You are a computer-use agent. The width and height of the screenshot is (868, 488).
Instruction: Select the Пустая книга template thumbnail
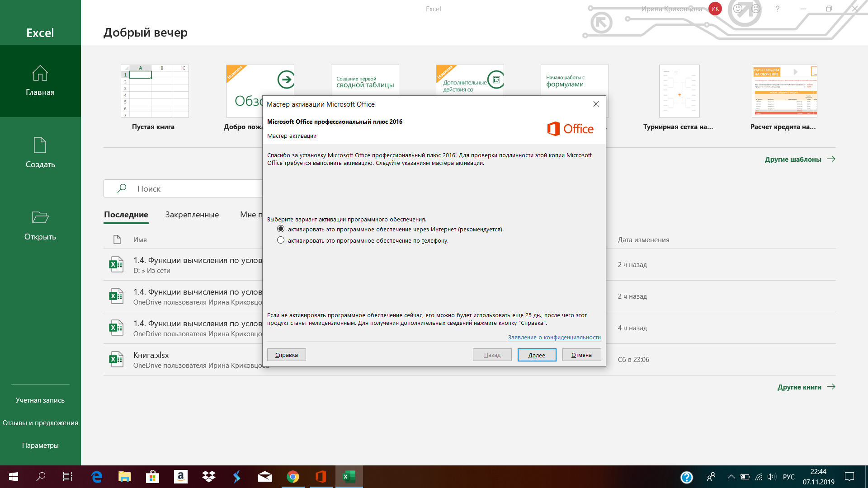pyautogui.click(x=155, y=91)
